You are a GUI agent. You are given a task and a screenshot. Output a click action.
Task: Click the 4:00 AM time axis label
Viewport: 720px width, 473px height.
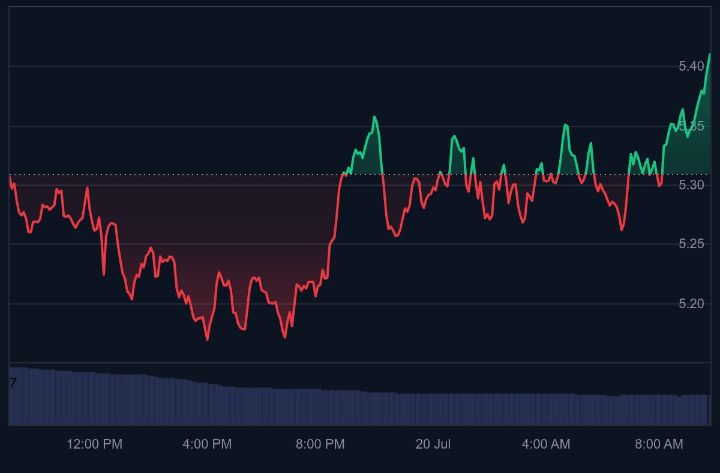546,444
